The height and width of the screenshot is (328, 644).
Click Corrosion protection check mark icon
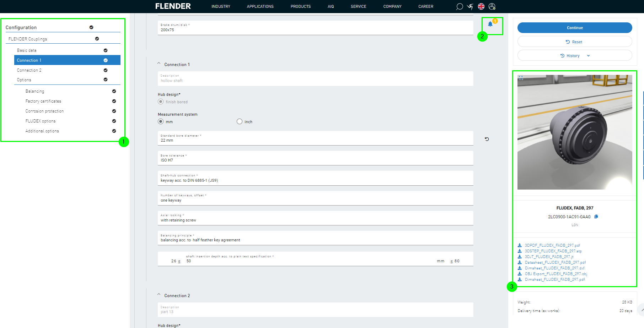coord(114,111)
